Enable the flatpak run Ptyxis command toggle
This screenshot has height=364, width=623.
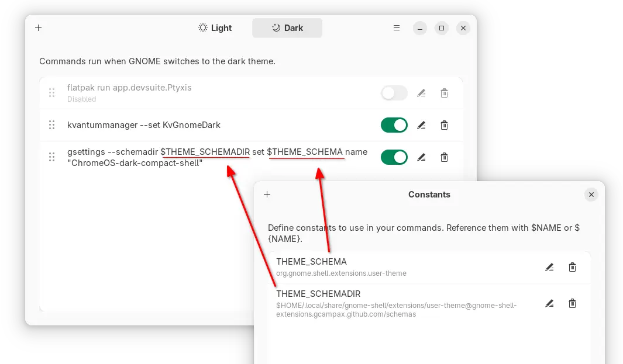pos(394,93)
